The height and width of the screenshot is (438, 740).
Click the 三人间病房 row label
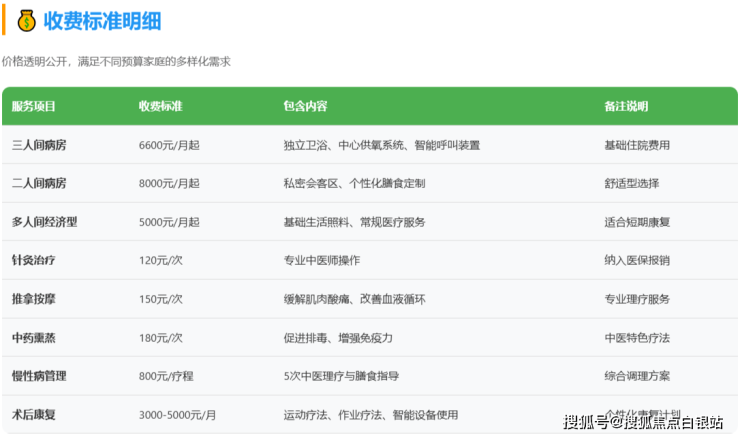pyautogui.click(x=39, y=145)
